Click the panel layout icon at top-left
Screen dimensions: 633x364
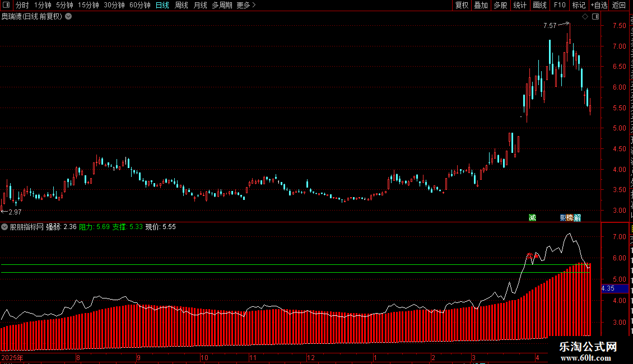(6, 5)
